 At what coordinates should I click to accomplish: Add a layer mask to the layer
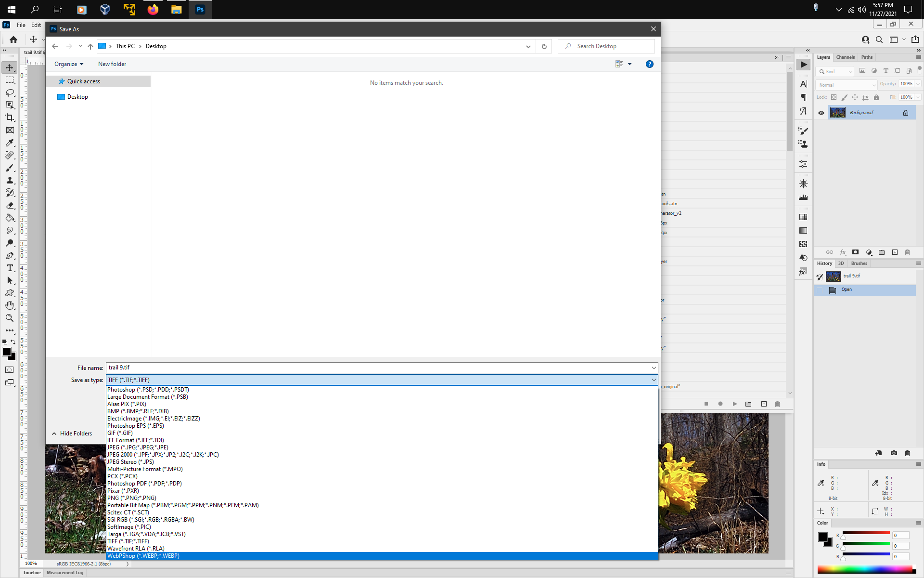(x=856, y=252)
